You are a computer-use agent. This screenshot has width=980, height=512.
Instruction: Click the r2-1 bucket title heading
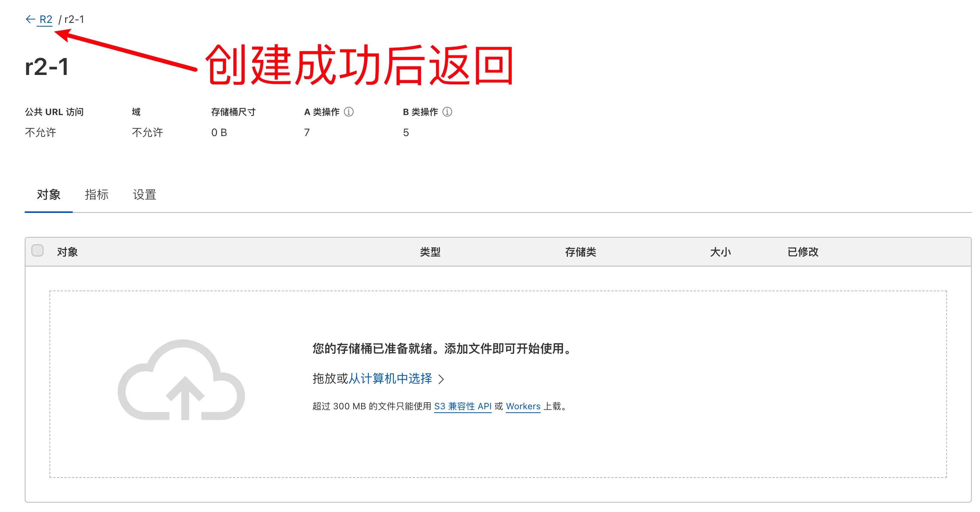tap(47, 67)
